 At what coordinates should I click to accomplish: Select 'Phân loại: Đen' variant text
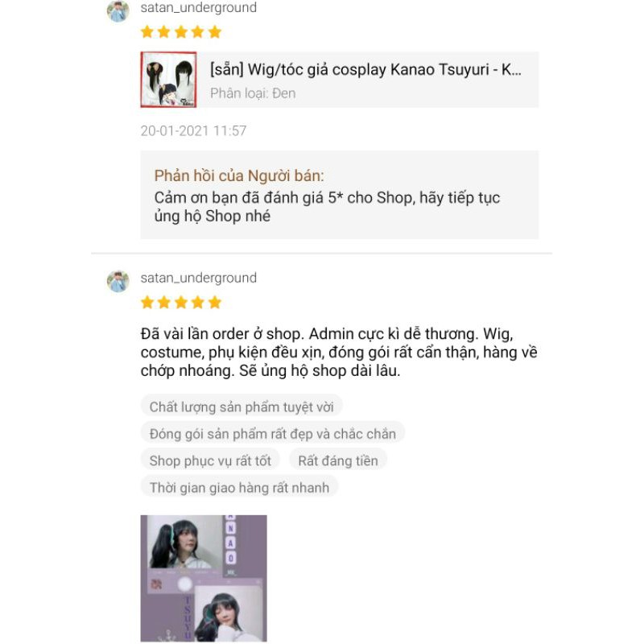pyautogui.click(x=253, y=93)
